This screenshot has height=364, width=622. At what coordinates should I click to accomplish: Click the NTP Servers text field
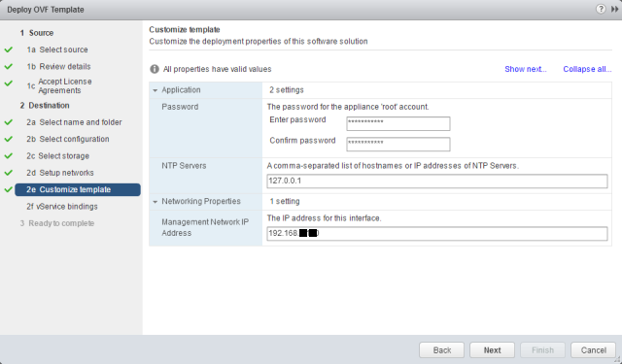tap(437, 181)
